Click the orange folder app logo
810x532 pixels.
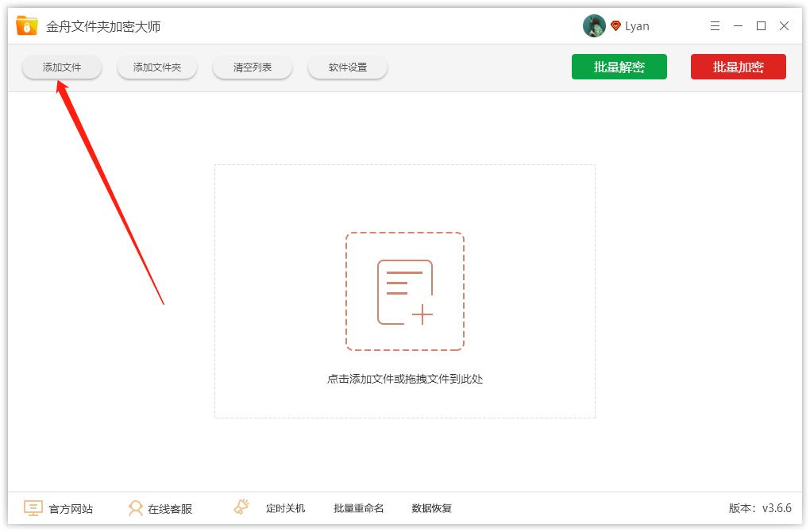[26, 25]
